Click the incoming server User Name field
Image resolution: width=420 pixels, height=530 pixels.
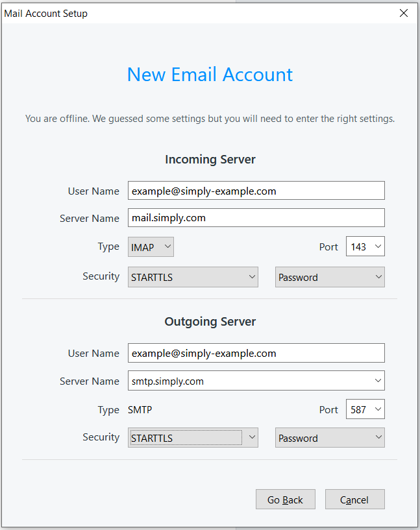tap(256, 191)
